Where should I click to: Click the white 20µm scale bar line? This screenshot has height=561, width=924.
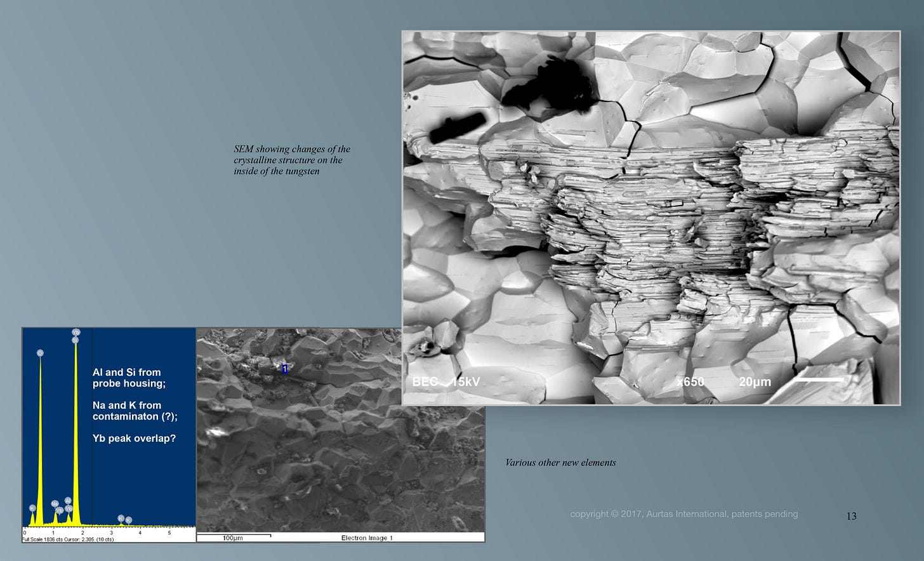pyautogui.click(x=819, y=379)
